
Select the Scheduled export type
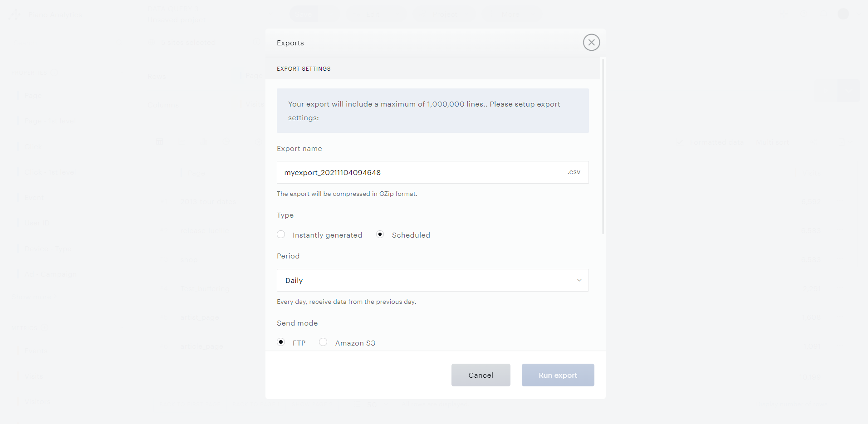coord(380,234)
